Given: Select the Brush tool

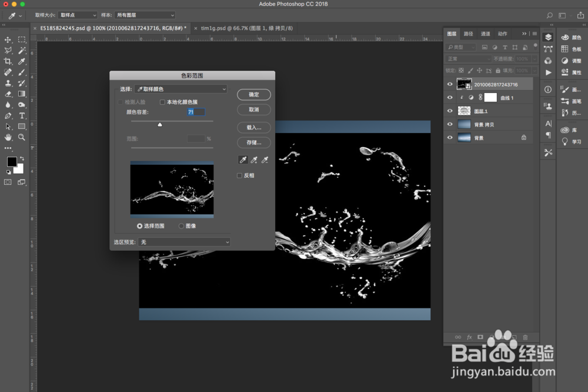Looking at the screenshot, I should point(22,72).
